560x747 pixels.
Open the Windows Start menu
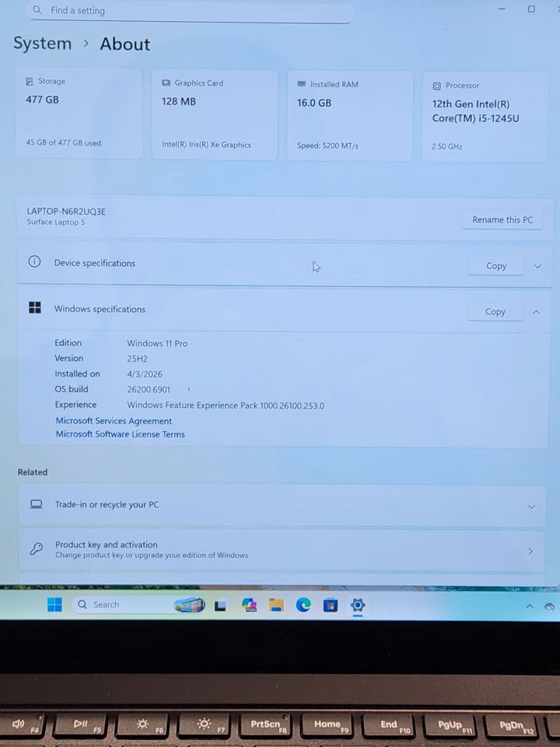pyautogui.click(x=54, y=605)
